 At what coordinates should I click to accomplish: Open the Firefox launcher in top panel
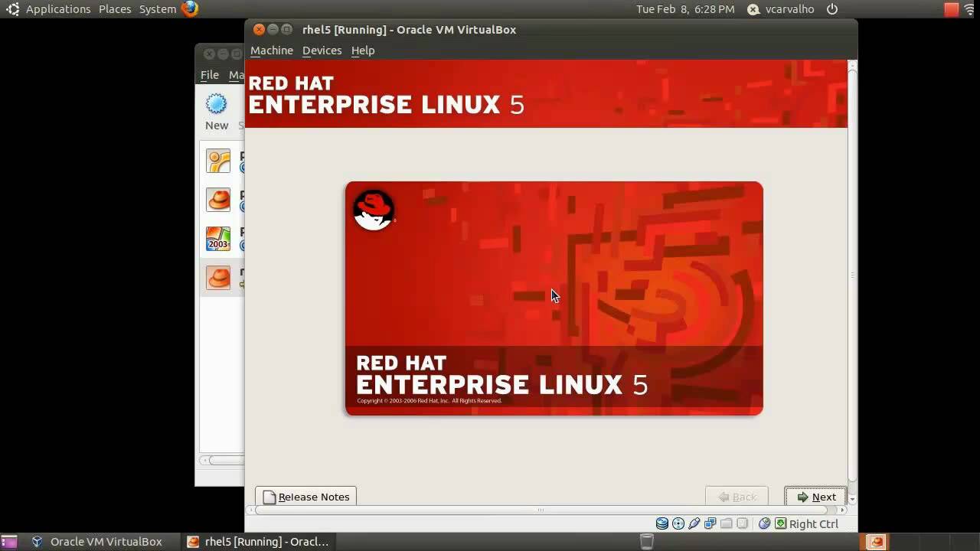coord(190,9)
